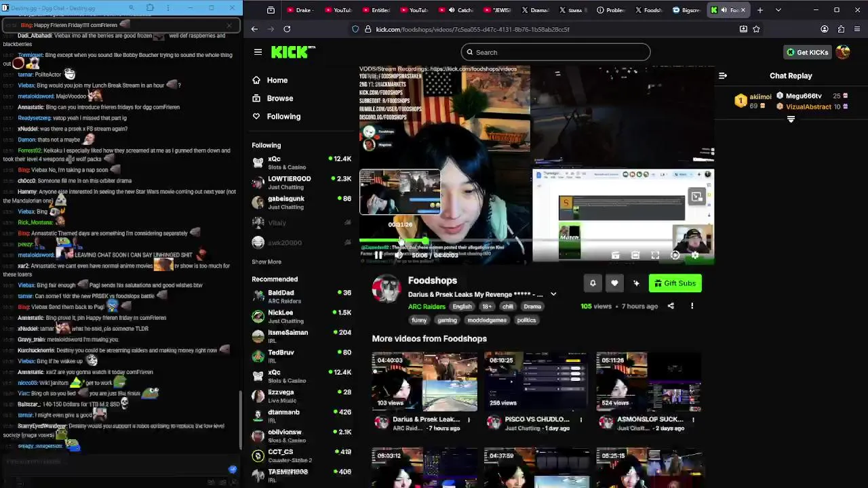This screenshot has height=488, width=868.
Task: Select the English tag
Action: [462, 306]
